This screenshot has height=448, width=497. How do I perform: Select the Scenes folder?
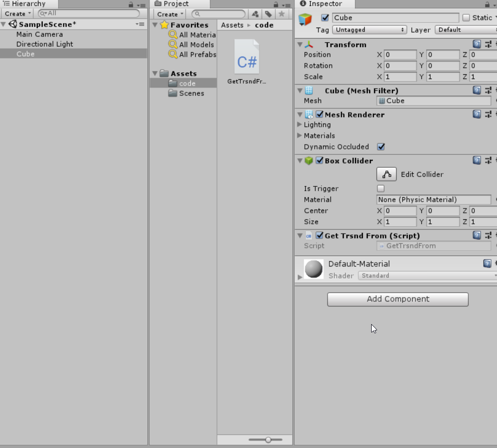187,93
